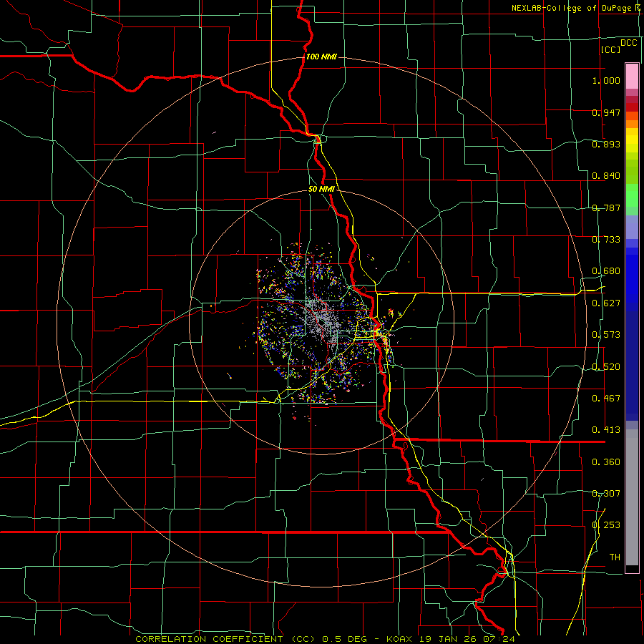Click the 0.840 value on the color scale

tap(606, 176)
